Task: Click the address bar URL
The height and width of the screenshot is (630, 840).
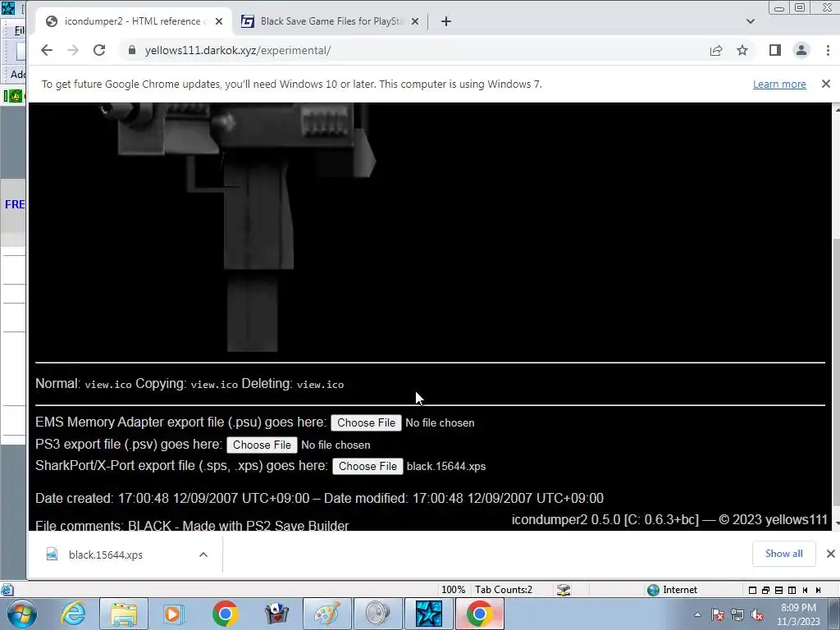Action: (238, 50)
